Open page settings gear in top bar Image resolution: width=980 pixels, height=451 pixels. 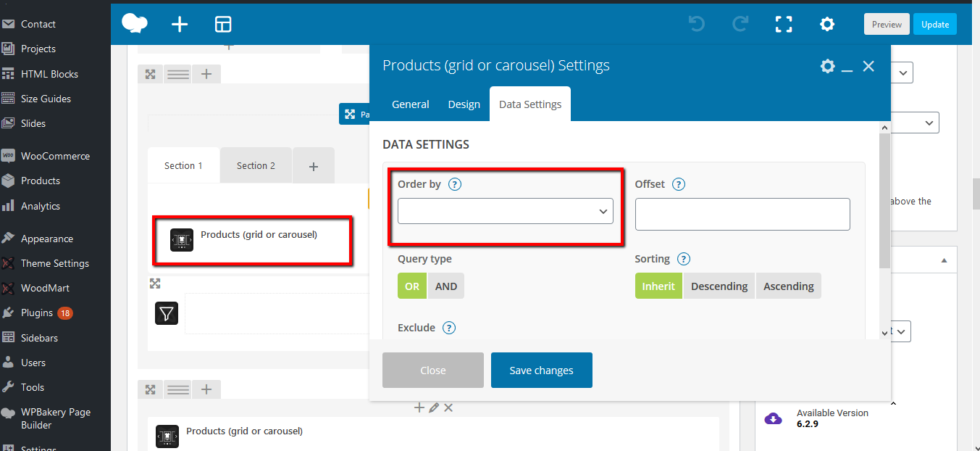click(827, 25)
